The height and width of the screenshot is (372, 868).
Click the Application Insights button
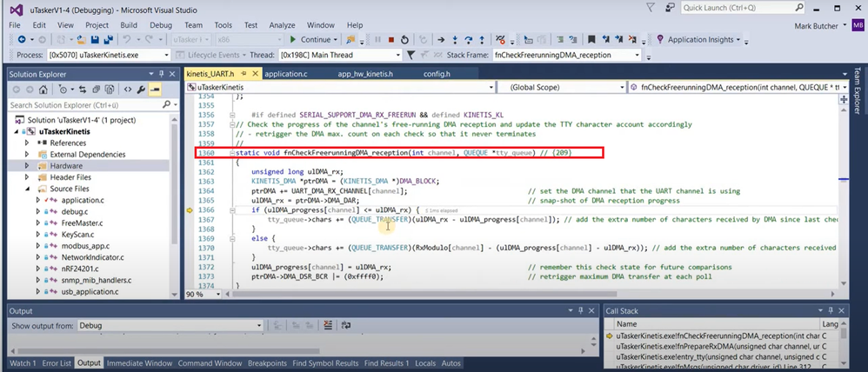click(699, 40)
